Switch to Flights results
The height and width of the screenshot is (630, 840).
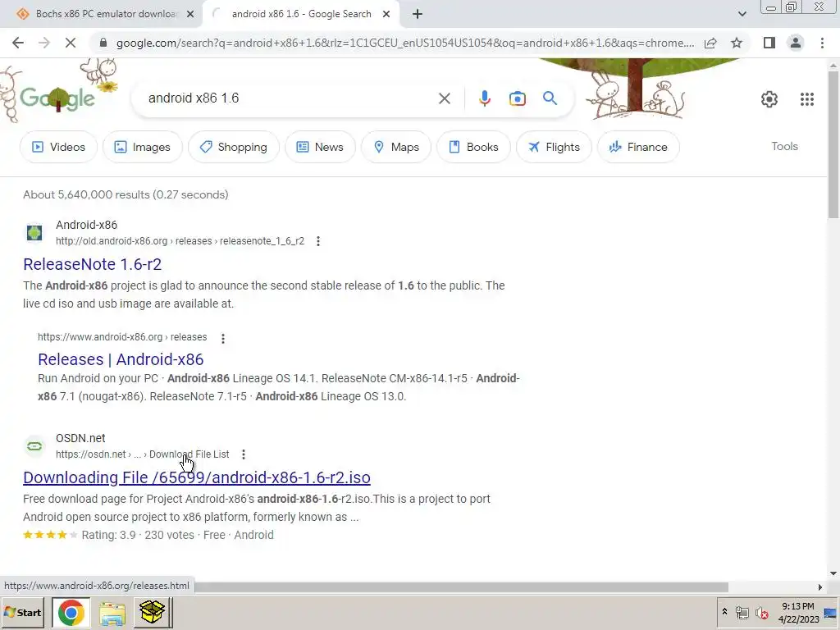point(554,147)
